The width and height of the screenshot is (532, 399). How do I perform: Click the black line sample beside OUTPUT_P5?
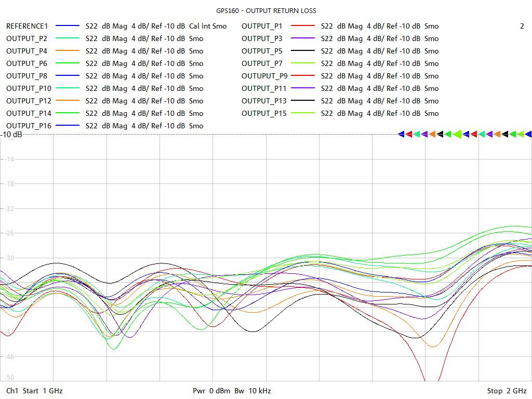coord(303,50)
